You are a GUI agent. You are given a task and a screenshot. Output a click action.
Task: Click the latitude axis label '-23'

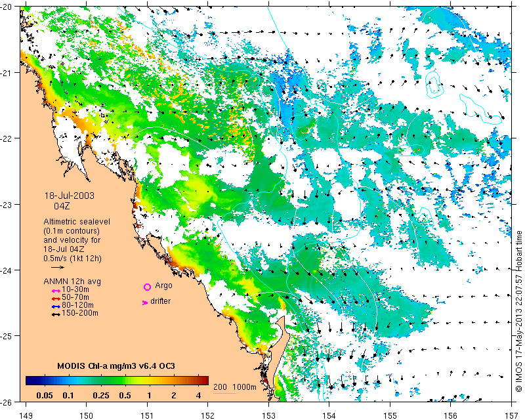point(7,204)
